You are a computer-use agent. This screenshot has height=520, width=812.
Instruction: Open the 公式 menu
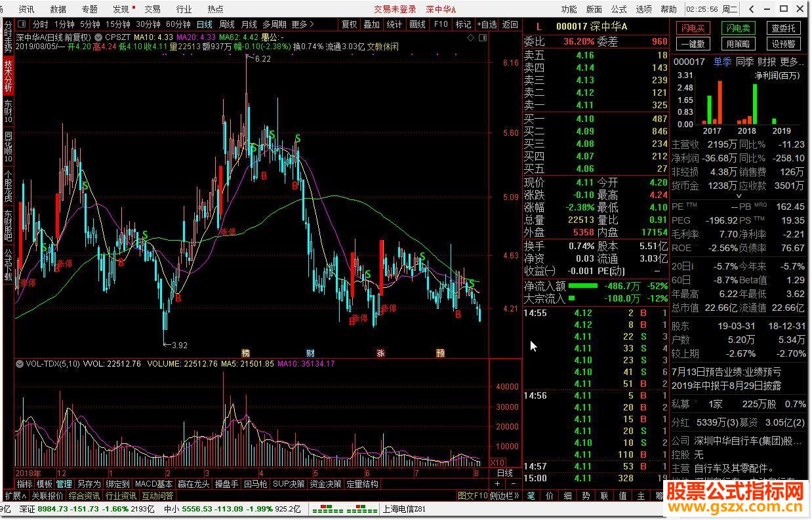click(x=619, y=9)
